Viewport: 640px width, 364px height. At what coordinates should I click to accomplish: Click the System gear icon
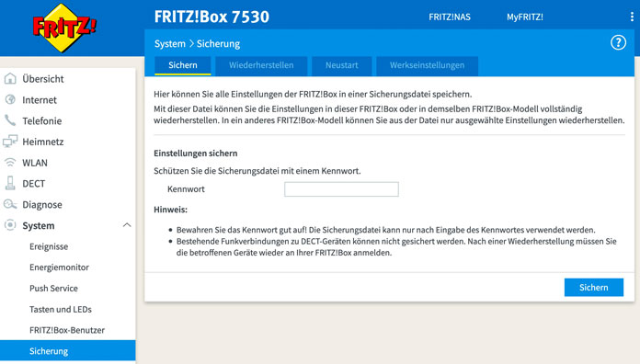coord(10,225)
